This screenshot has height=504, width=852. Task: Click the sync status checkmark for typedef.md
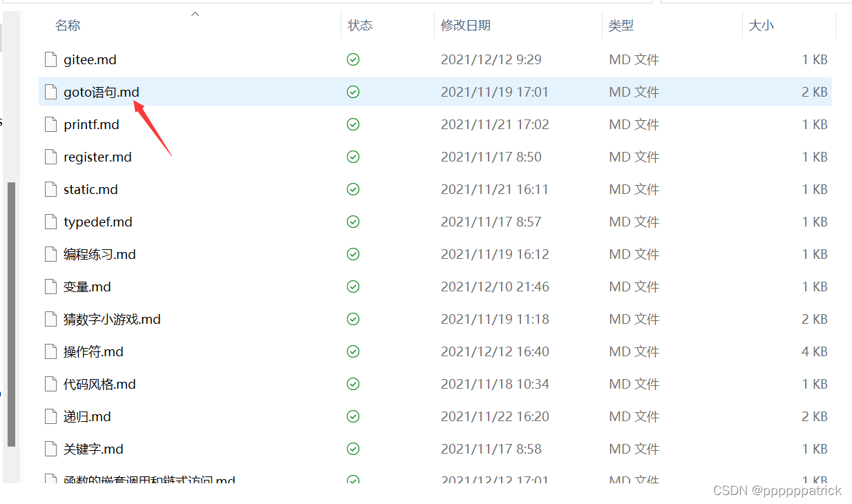click(353, 222)
